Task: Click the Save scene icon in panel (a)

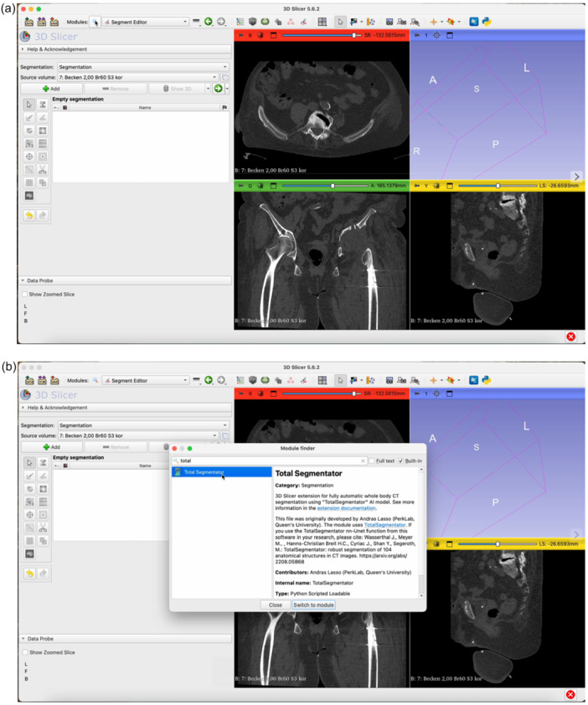Action: click(54, 22)
